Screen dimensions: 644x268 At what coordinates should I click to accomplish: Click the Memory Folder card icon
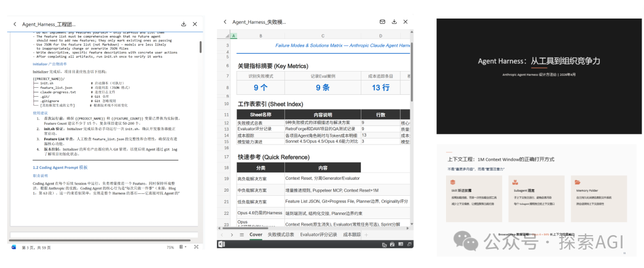pyautogui.click(x=578, y=181)
